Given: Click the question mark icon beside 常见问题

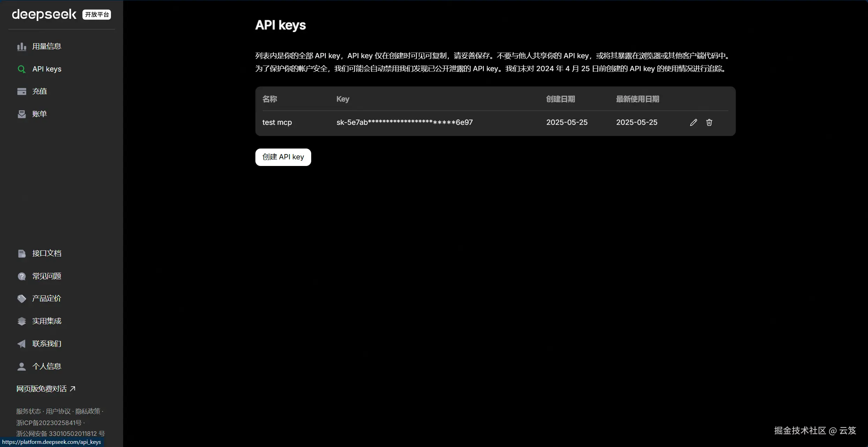Looking at the screenshot, I should tap(22, 276).
